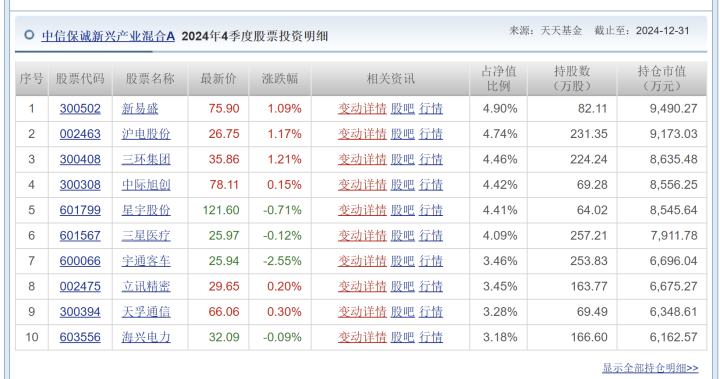
Task: Open 行情 for 天孚通信 row
Action: click(x=431, y=312)
